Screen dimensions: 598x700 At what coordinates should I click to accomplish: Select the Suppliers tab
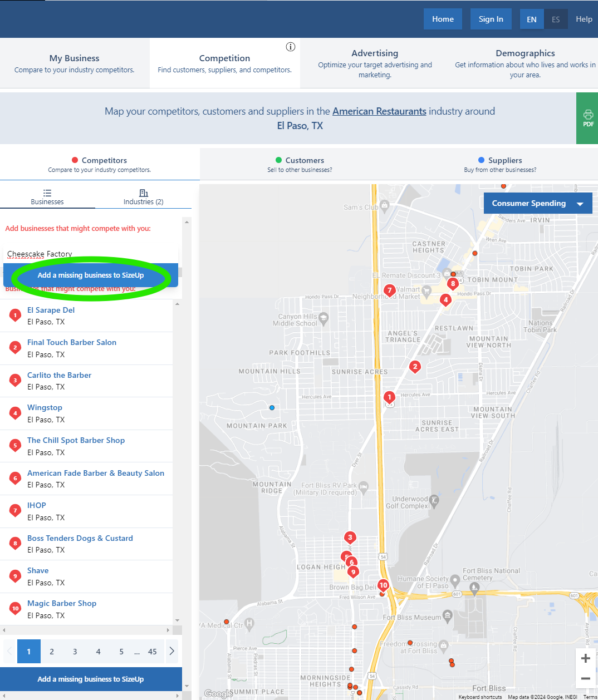click(500, 164)
